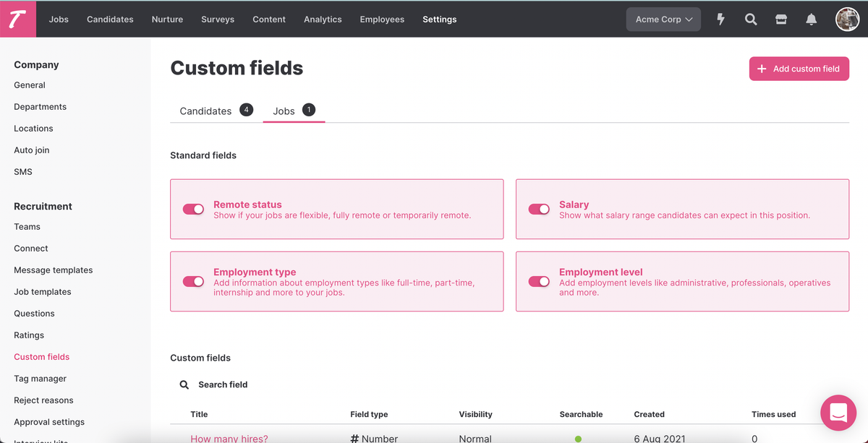Turn off the Employment level toggle

539,282
